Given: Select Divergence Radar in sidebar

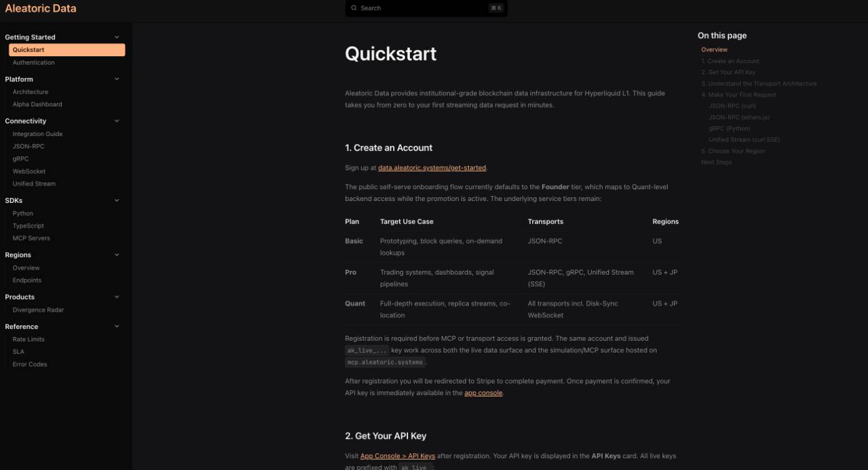Looking at the screenshot, I should click(38, 310).
